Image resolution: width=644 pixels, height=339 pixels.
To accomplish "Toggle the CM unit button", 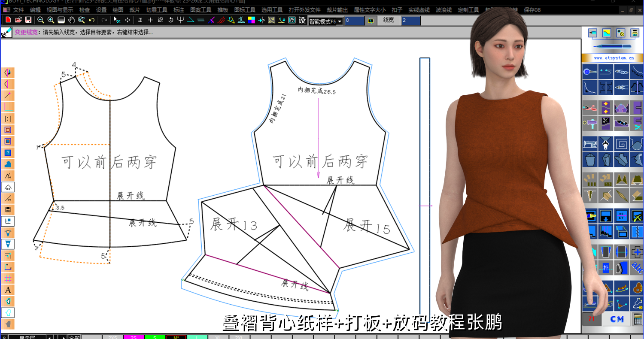I will (617, 319).
